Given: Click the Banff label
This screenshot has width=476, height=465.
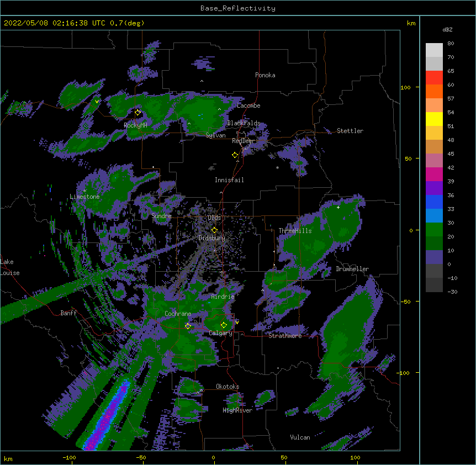Looking at the screenshot, I should point(68,313).
